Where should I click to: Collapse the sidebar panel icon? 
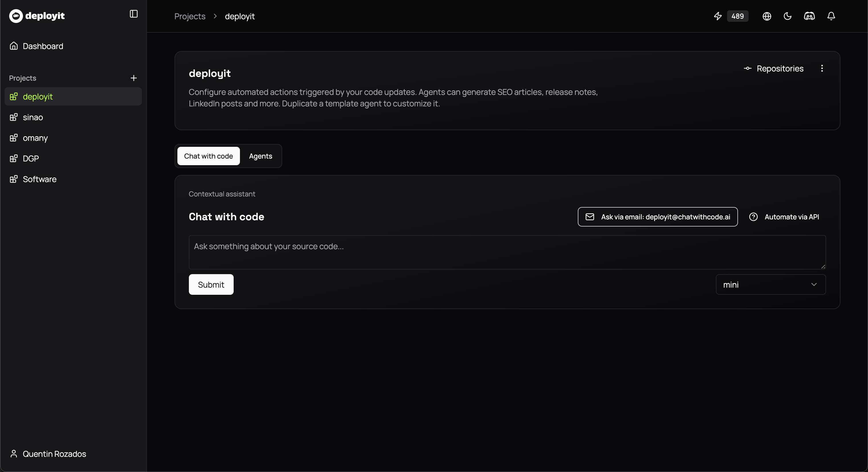[133, 14]
